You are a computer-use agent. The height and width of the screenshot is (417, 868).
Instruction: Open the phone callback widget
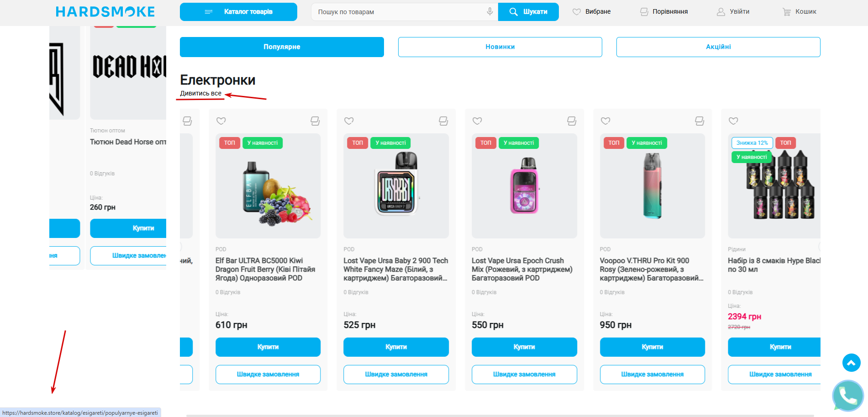point(848,396)
